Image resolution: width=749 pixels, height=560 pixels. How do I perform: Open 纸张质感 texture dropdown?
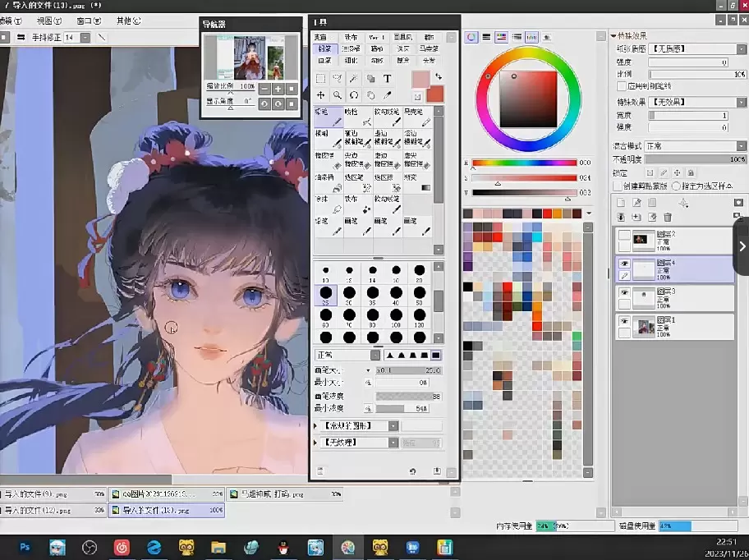point(741,48)
